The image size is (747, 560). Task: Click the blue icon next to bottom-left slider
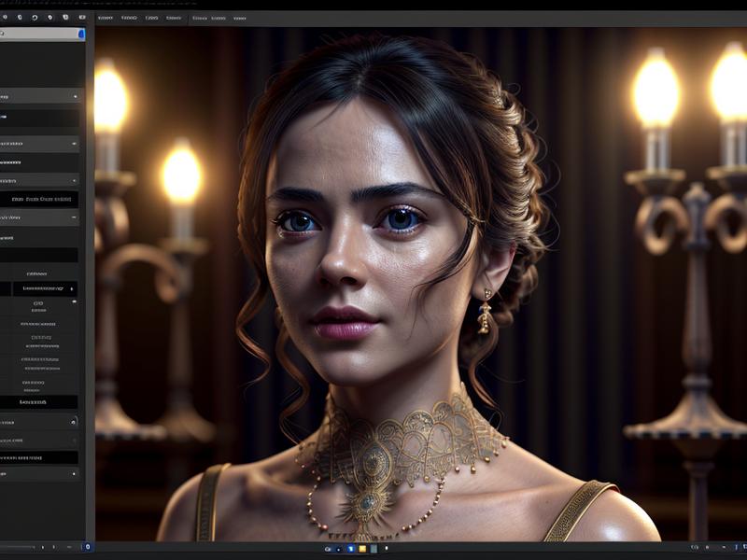[88, 547]
